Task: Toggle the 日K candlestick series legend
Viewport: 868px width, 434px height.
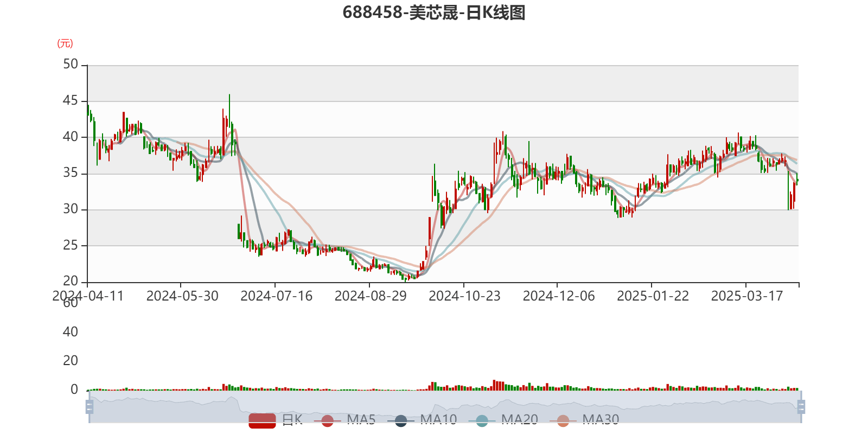Action: (276, 420)
